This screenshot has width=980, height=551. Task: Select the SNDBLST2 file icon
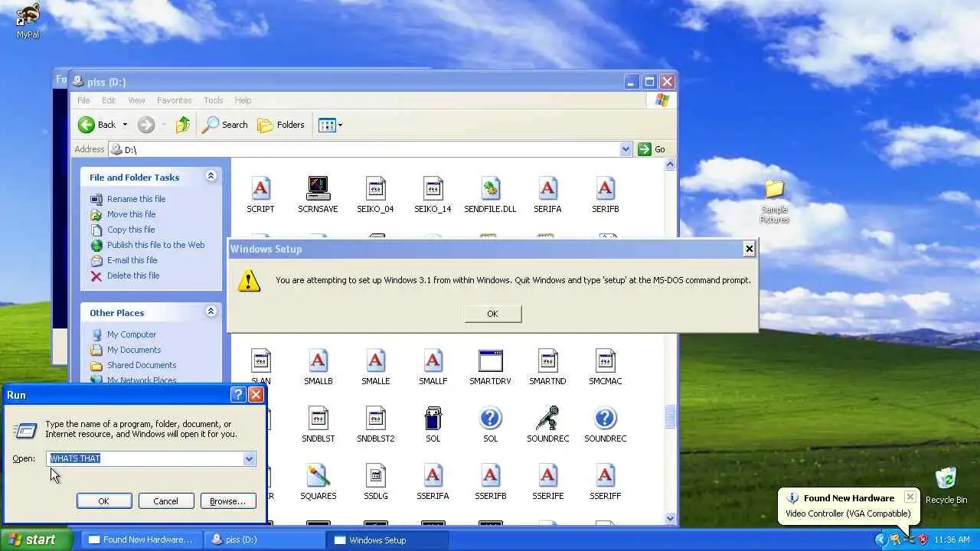click(x=375, y=418)
